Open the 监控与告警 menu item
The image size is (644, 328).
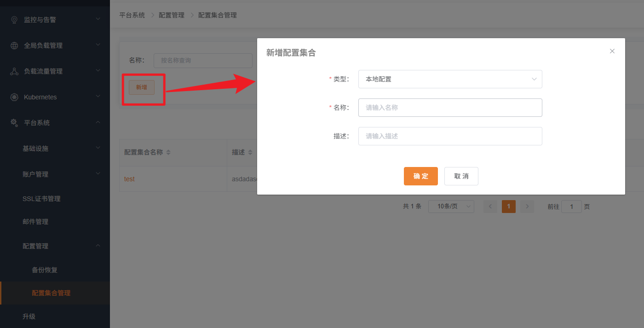coord(55,20)
